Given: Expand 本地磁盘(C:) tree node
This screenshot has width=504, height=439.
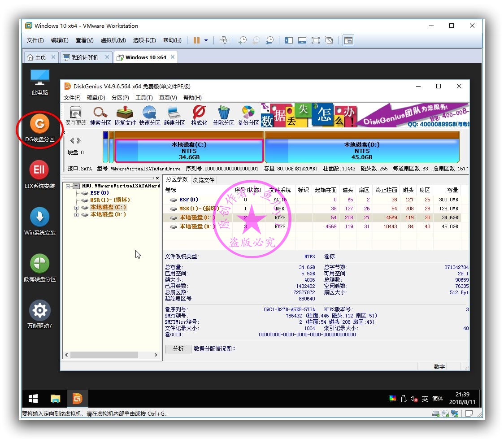Looking at the screenshot, I should point(76,208).
